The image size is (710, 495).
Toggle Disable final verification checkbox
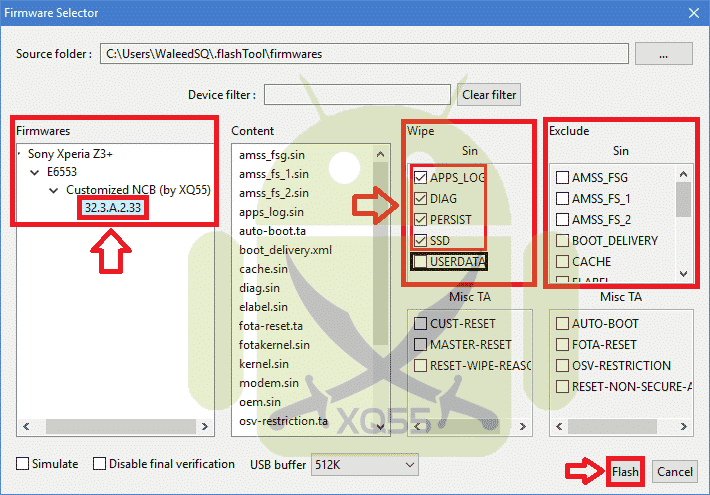99,464
